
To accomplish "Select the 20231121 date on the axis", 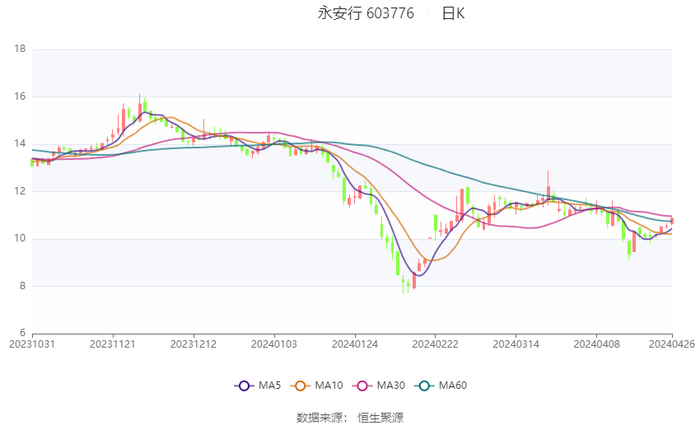I will tap(113, 343).
